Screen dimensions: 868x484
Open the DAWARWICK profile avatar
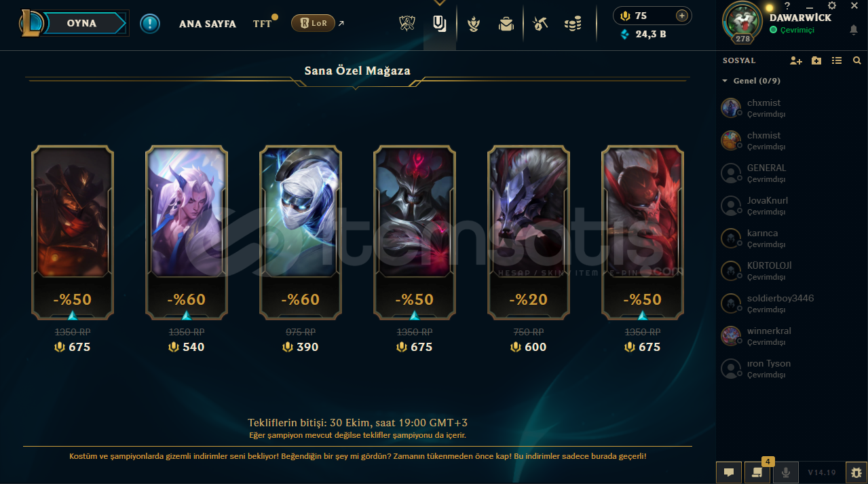(x=742, y=22)
